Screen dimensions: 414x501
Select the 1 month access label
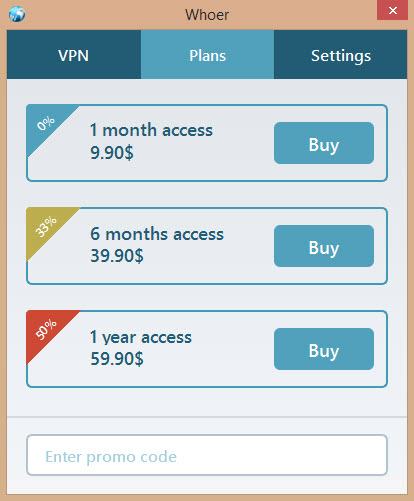[x=151, y=130]
